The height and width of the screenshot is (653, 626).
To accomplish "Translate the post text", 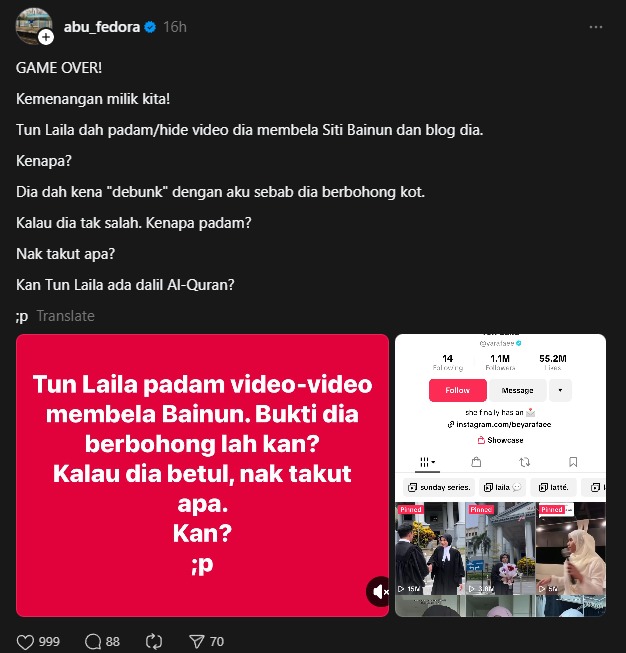I will (65, 316).
